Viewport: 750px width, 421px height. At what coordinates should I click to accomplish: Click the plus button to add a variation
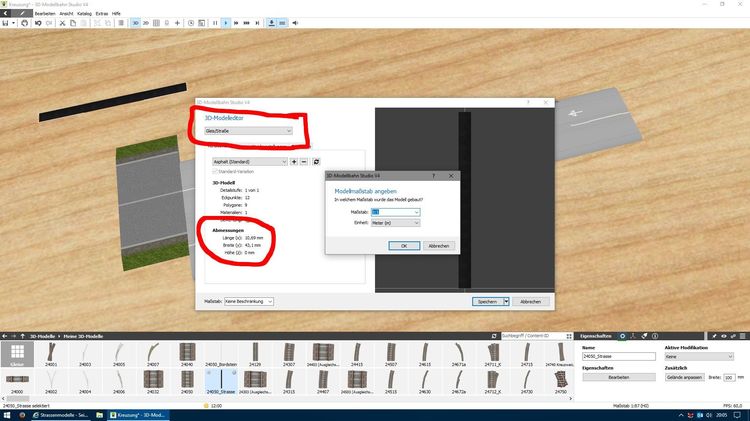(294, 162)
